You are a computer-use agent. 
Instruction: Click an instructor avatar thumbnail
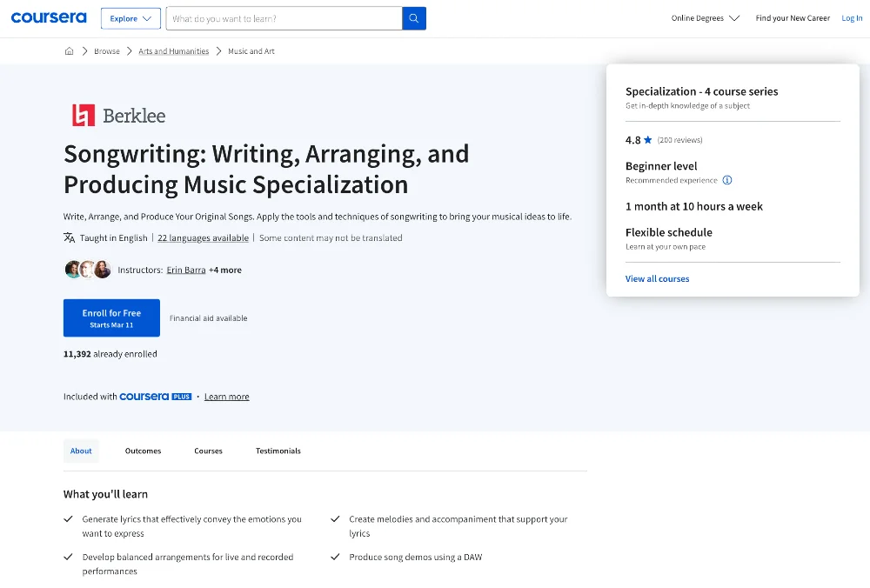(x=74, y=270)
